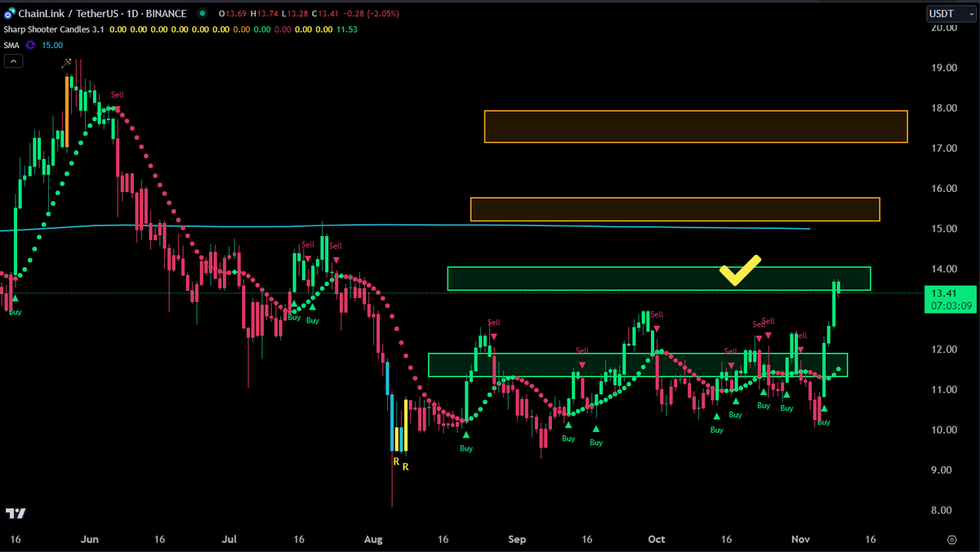This screenshot has height=552, width=980.
Task: Click the Jun date axis label
Action: point(91,540)
